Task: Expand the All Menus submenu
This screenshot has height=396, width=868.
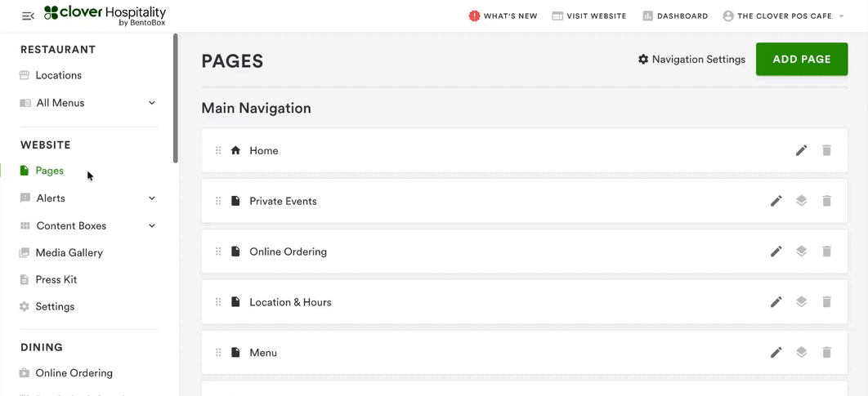Action: (x=152, y=103)
